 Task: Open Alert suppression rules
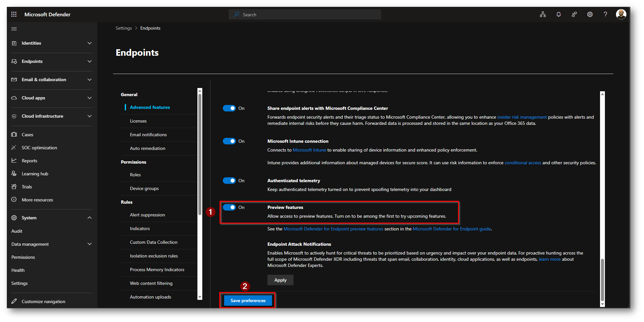tap(147, 215)
